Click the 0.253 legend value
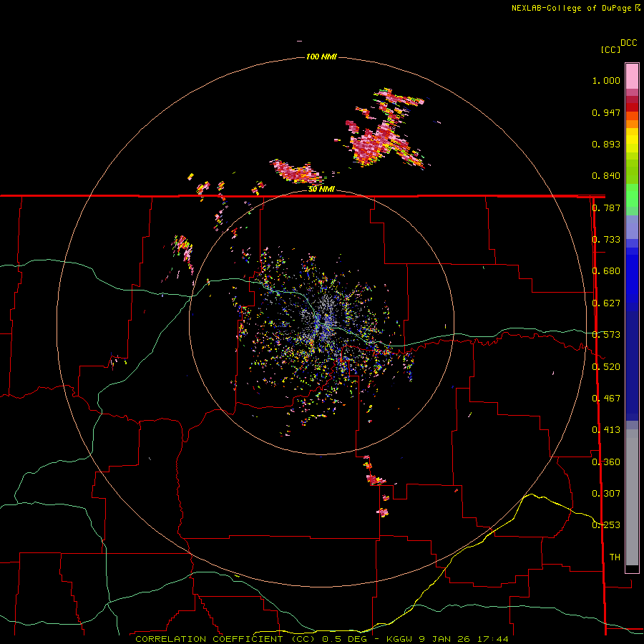The image size is (644, 644). [x=606, y=525]
